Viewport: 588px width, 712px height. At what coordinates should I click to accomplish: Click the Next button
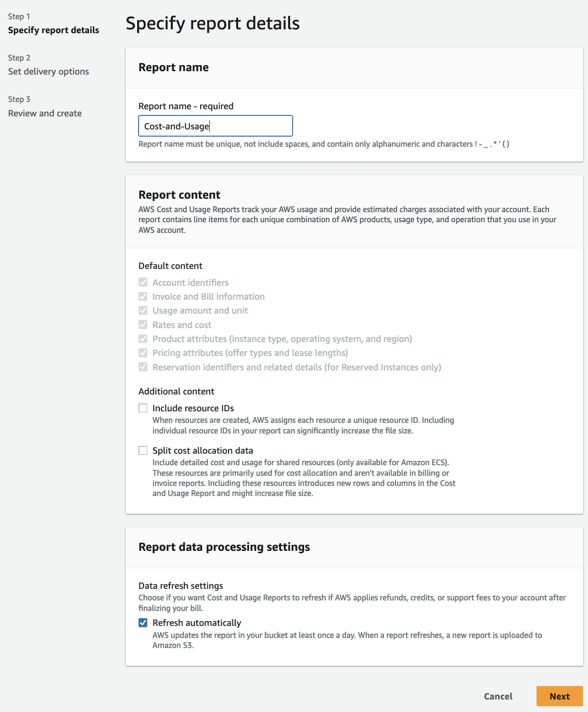559,696
